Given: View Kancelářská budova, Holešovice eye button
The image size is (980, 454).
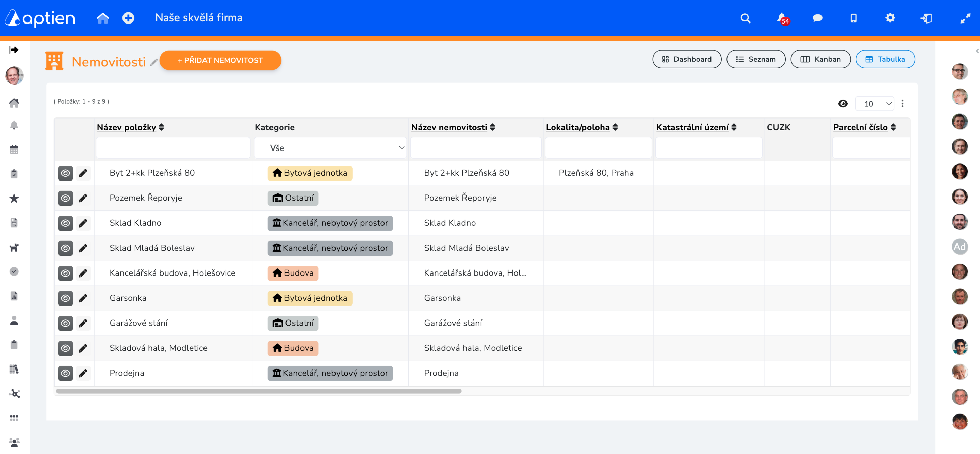Looking at the screenshot, I should pos(65,273).
